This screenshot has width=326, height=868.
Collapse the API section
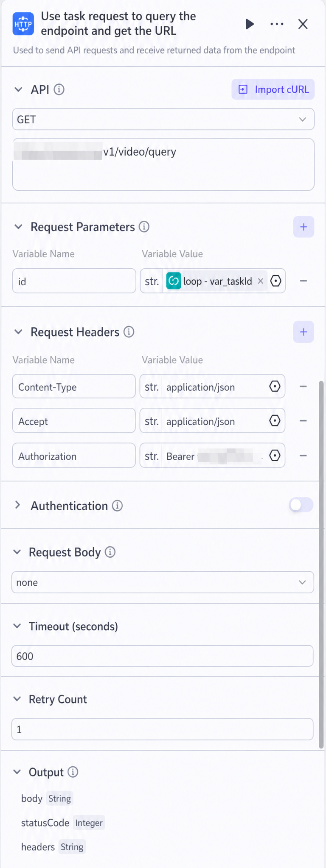[x=18, y=89]
